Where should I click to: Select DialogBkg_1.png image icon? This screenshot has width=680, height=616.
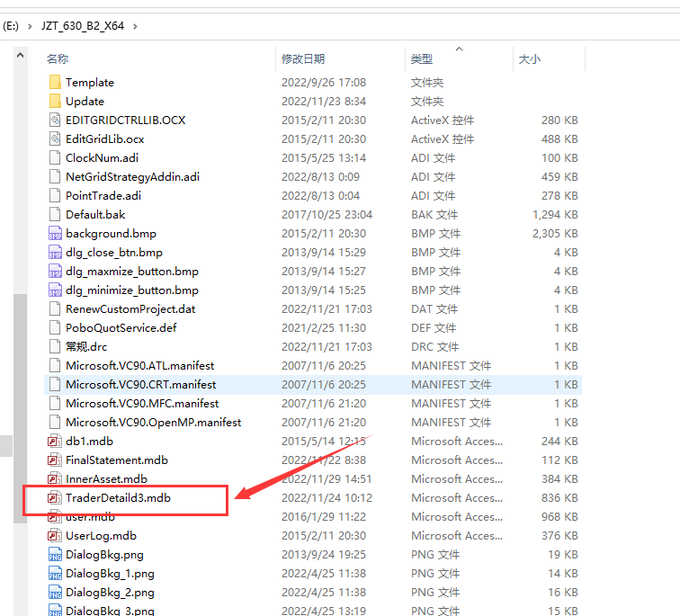(55, 574)
